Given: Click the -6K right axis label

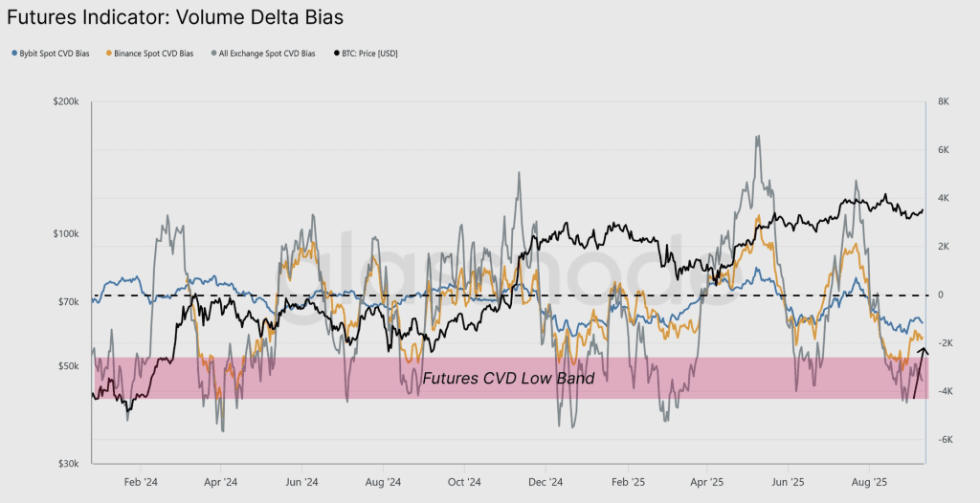Looking at the screenshot, I should click(x=943, y=440).
